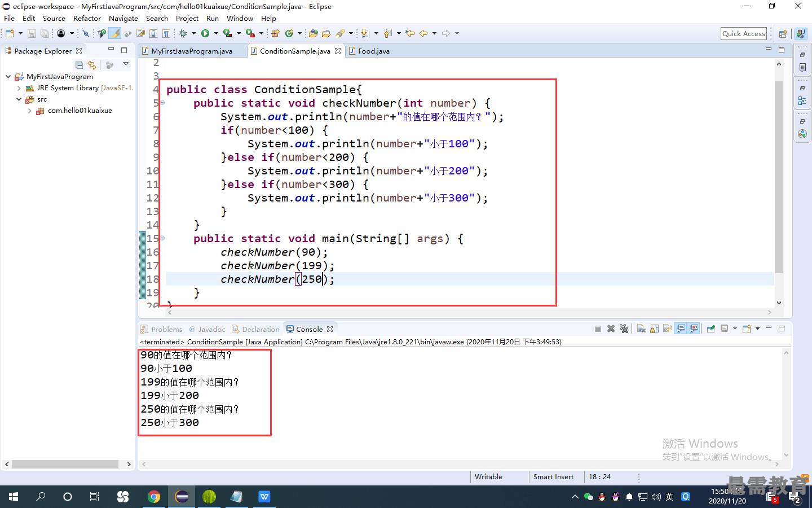Collapse the MyFirstJavaProgram project node
The height and width of the screenshot is (508, 812).
click(x=8, y=76)
